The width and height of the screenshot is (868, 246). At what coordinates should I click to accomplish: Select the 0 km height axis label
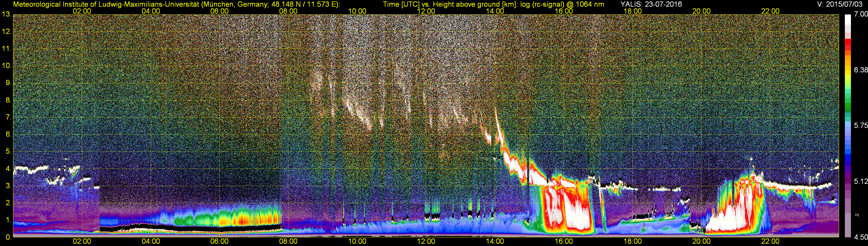[x=8, y=237]
